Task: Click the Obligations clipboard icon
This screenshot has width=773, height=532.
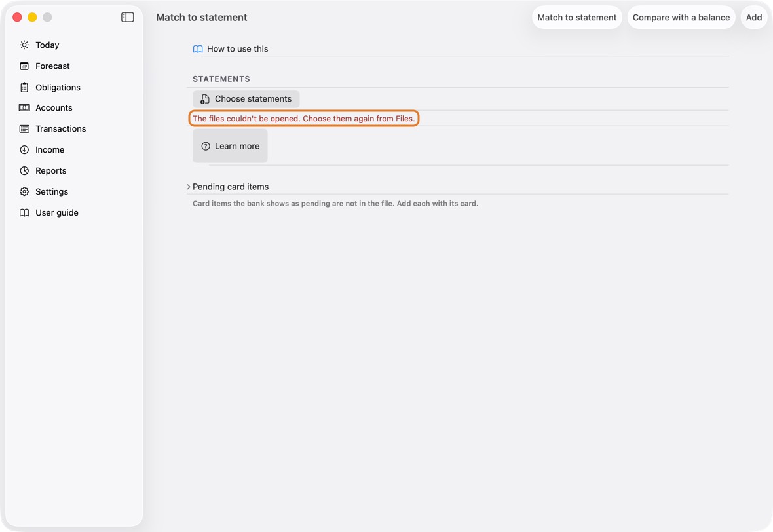Action: (x=24, y=87)
